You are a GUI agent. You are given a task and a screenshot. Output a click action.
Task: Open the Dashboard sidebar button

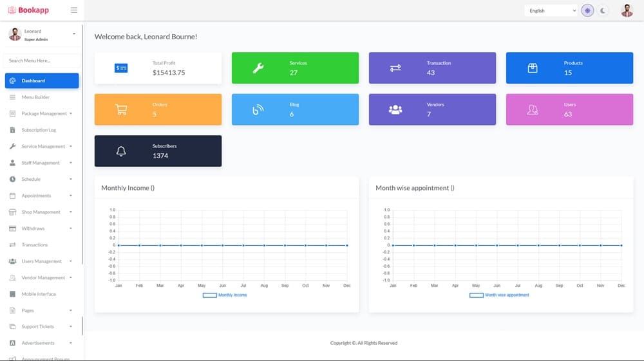(42, 81)
